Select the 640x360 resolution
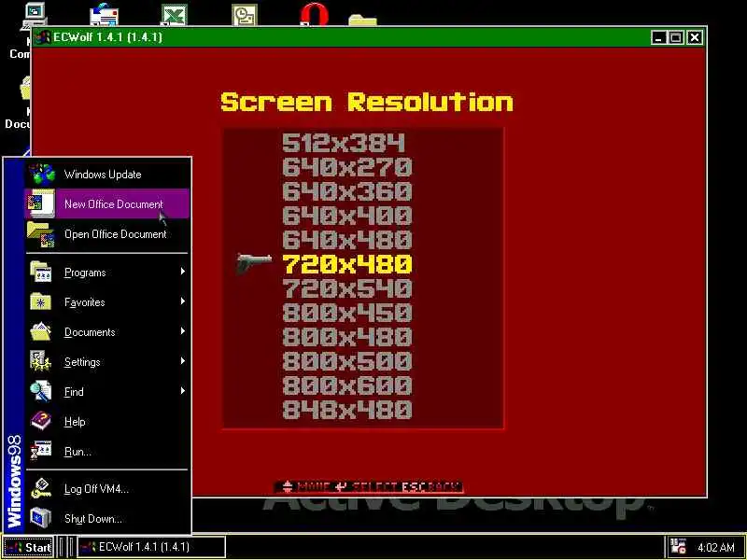 (346, 191)
